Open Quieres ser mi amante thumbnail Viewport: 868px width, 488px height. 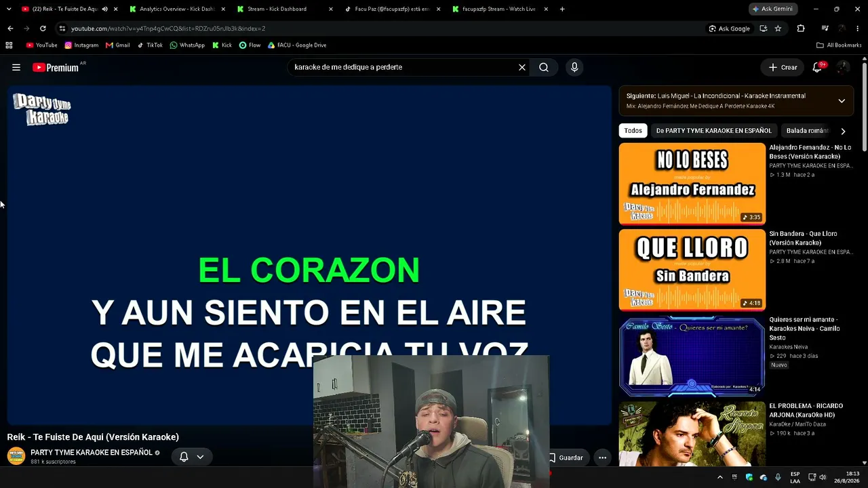pyautogui.click(x=692, y=356)
